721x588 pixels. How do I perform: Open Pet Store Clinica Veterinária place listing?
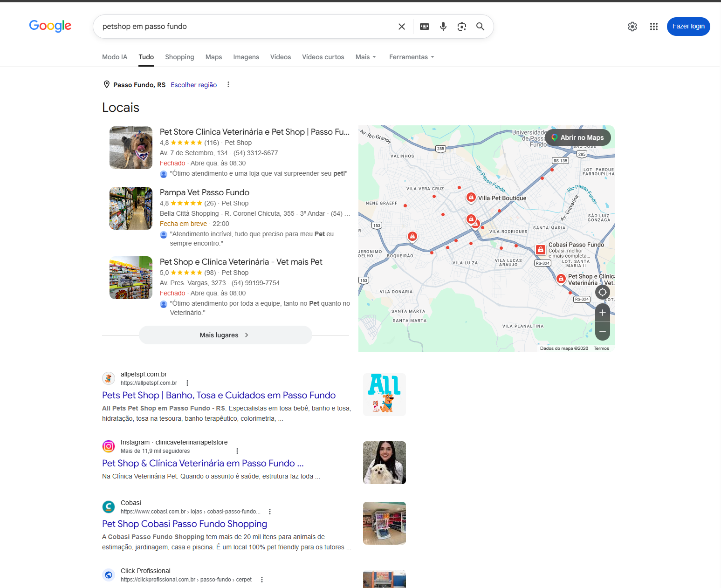[x=254, y=132]
